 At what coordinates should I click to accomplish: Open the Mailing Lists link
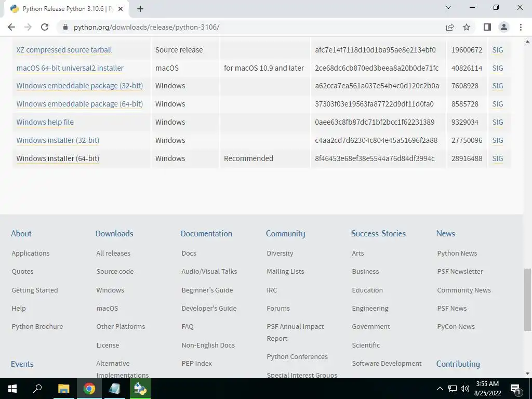(285, 271)
